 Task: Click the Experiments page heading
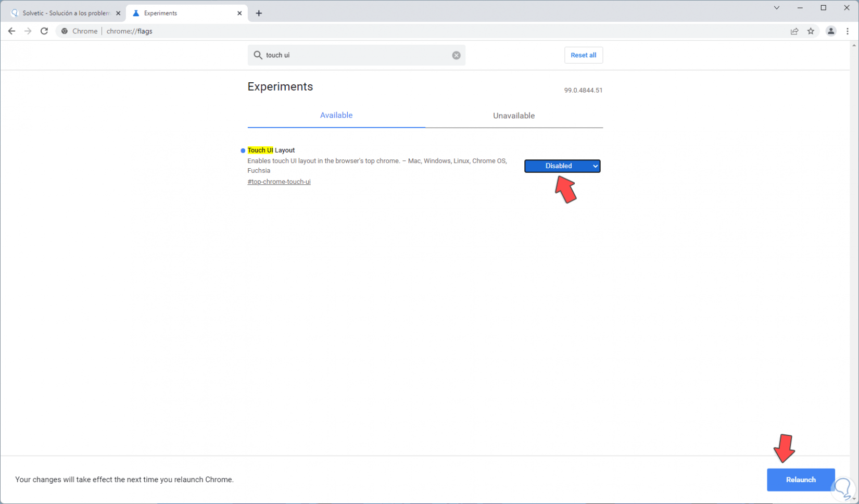pos(280,86)
